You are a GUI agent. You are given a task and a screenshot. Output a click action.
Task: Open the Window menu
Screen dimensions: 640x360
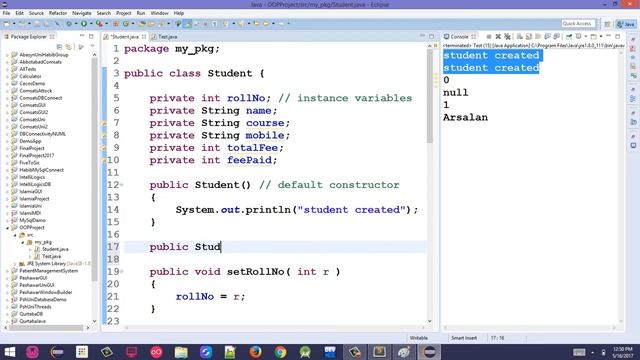(x=159, y=13)
